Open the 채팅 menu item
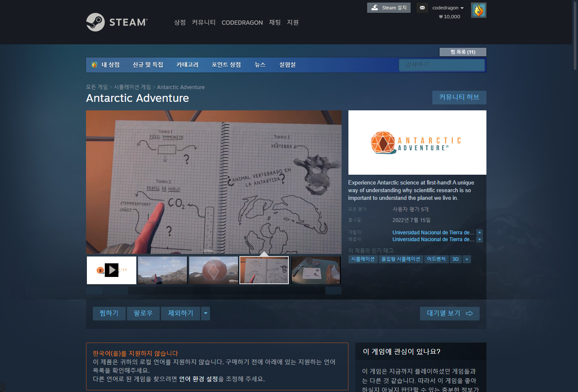The width and height of the screenshot is (578, 392). click(275, 22)
